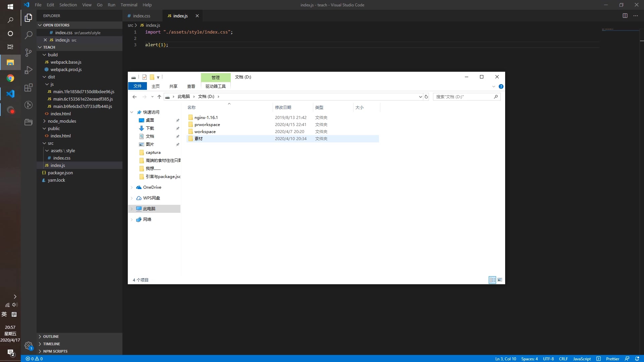Open the 驱动器工具 ribbon tab
Image resolution: width=644 pixels, height=362 pixels.
pos(216,86)
